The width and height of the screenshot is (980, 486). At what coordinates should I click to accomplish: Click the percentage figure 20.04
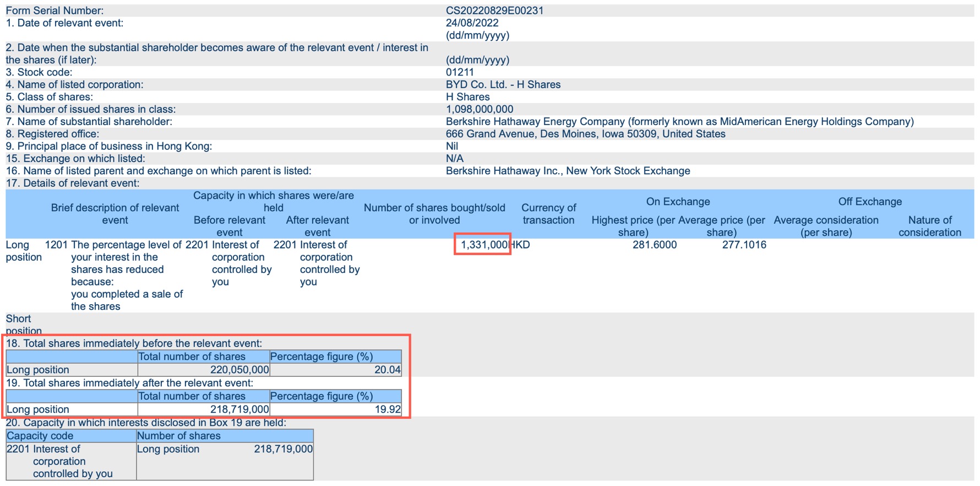388,370
